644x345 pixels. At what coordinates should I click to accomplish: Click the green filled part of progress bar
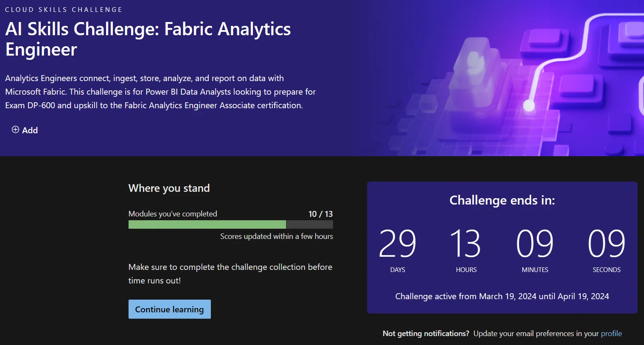coord(207,224)
